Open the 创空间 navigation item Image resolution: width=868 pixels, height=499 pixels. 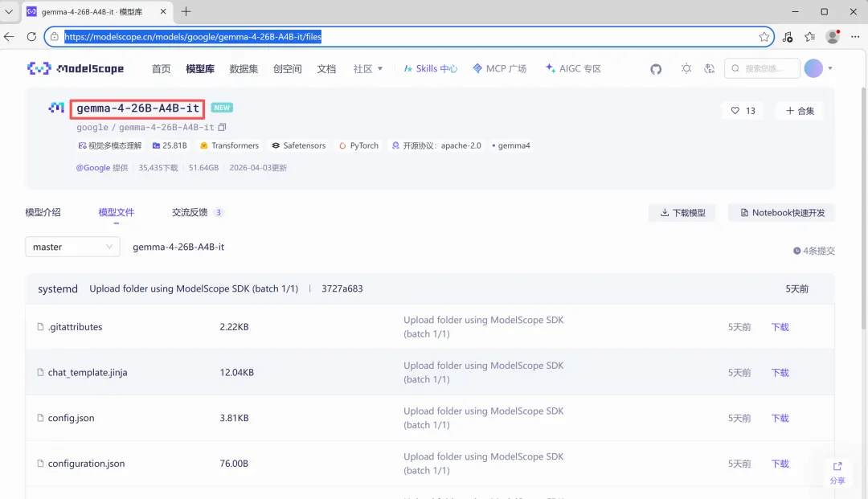[x=287, y=68]
